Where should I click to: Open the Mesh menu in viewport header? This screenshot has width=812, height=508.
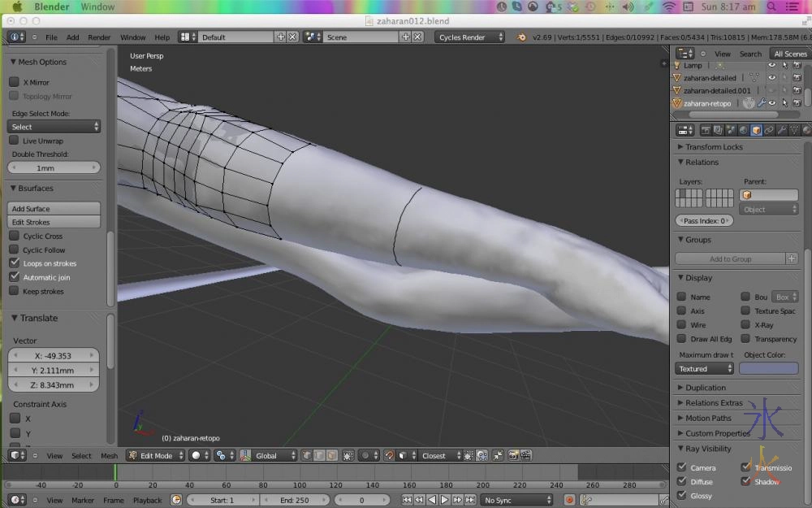pyautogui.click(x=109, y=456)
